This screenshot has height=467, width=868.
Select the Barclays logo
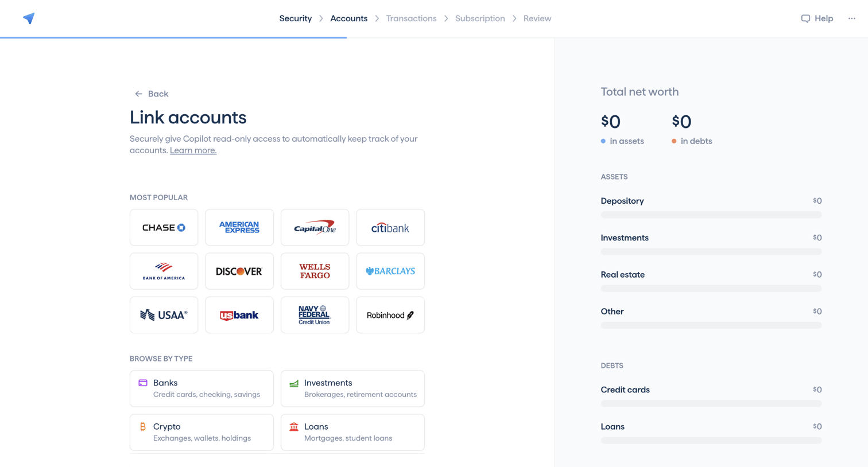pyautogui.click(x=390, y=271)
